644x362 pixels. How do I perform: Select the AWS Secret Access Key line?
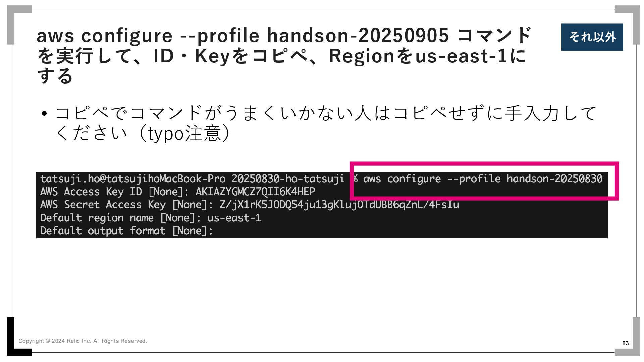coord(249,205)
